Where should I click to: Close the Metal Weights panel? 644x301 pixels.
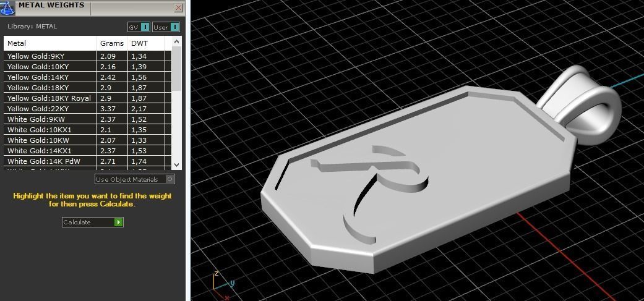point(178,8)
